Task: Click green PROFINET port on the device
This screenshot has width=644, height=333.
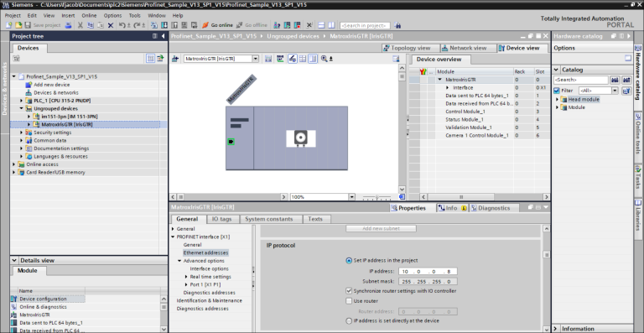Action: [x=231, y=142]
